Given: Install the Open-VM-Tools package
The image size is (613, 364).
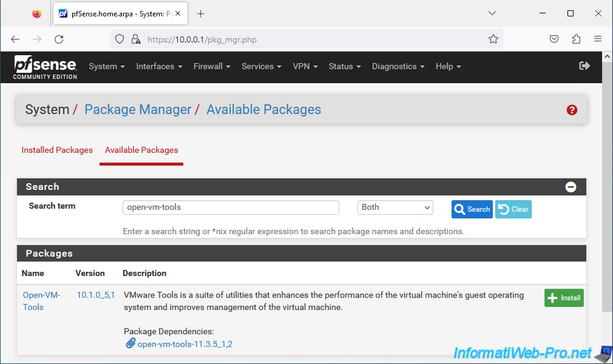Looking at the screenshot, I should (564, 298).
